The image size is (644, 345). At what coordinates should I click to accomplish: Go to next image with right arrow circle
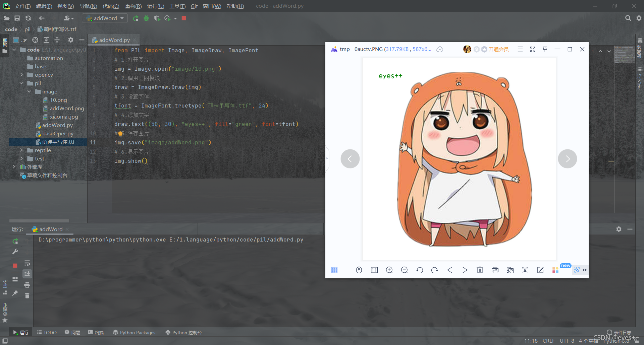pyautogui.click(x=568, y=159)
